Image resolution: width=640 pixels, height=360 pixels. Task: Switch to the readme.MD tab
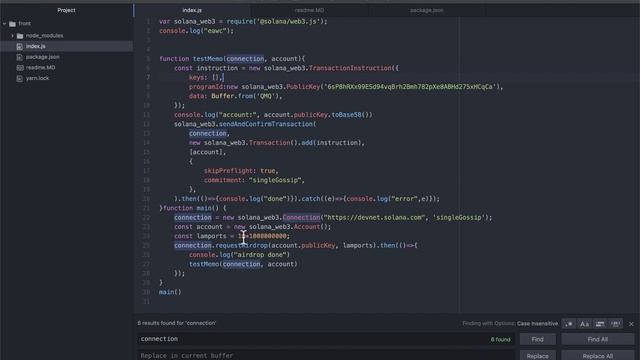click(309, 10)
